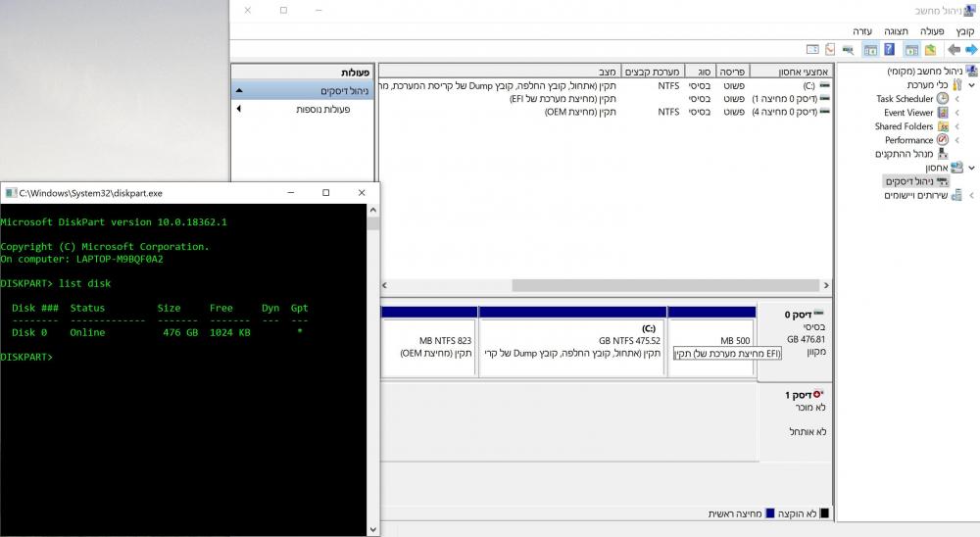Open the פעולות נוספות submenu arrow

pyautogui.click(x=239, y=109)
